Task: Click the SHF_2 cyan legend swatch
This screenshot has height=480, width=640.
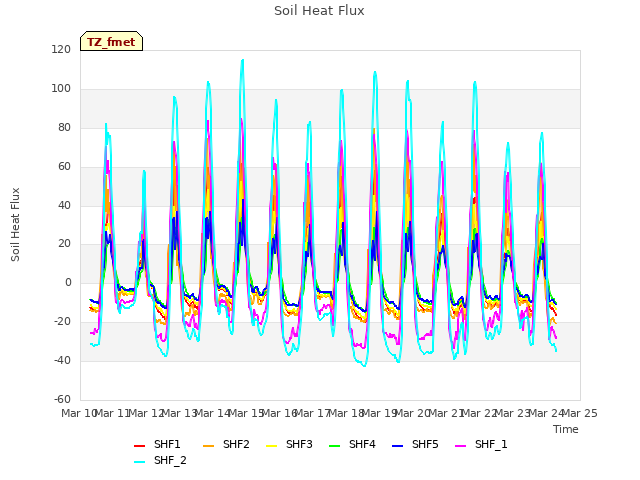Action: (140, 462)
